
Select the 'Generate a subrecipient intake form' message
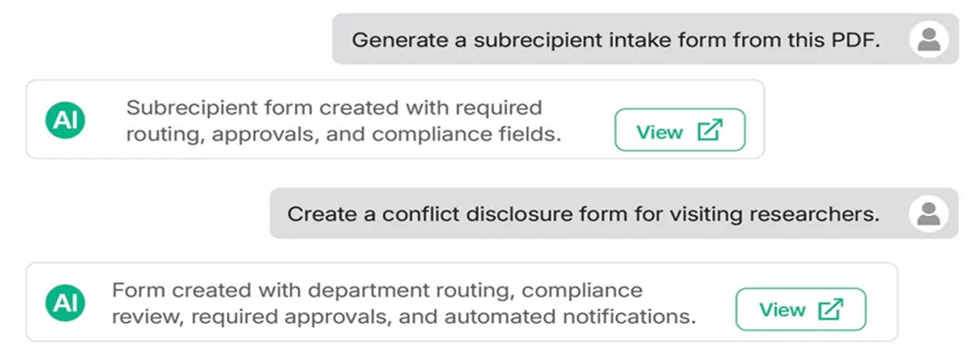pyautogui.click(x=645, y=39)
